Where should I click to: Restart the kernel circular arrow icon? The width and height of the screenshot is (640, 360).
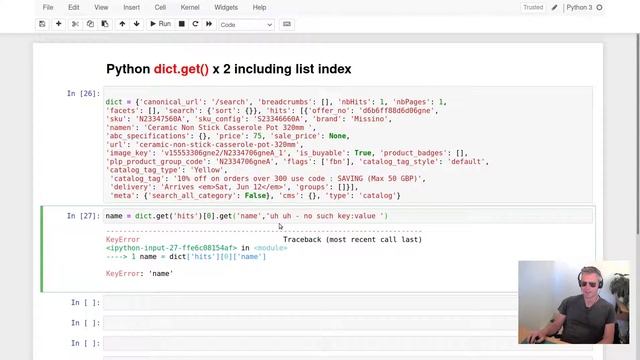coord(195,24)
